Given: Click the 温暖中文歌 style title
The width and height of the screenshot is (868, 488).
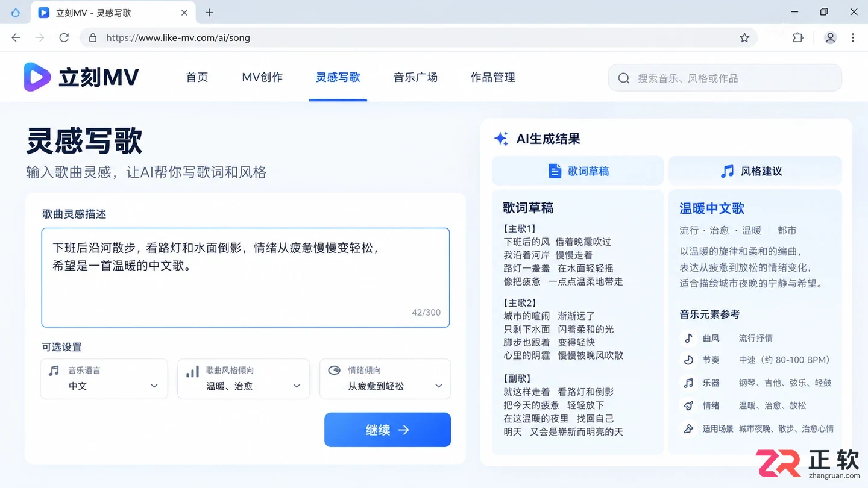Looking at the screenshot, I should 712,208.
